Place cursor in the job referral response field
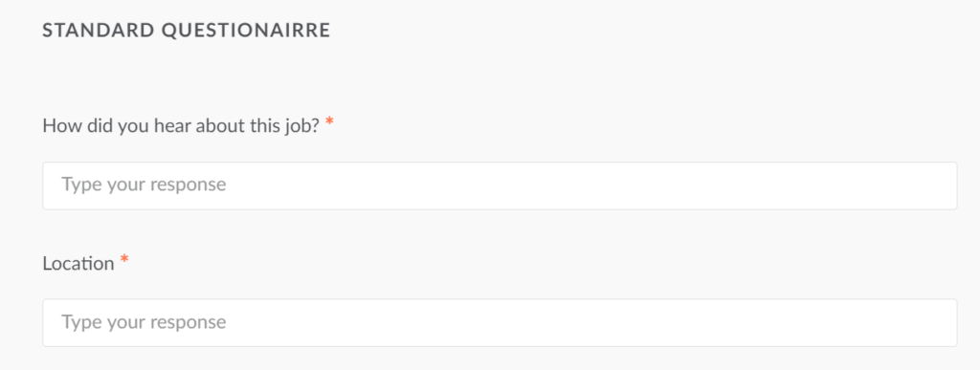Image resolution: width=980 pixels, height=370 pixels. [x=500, y=185]
